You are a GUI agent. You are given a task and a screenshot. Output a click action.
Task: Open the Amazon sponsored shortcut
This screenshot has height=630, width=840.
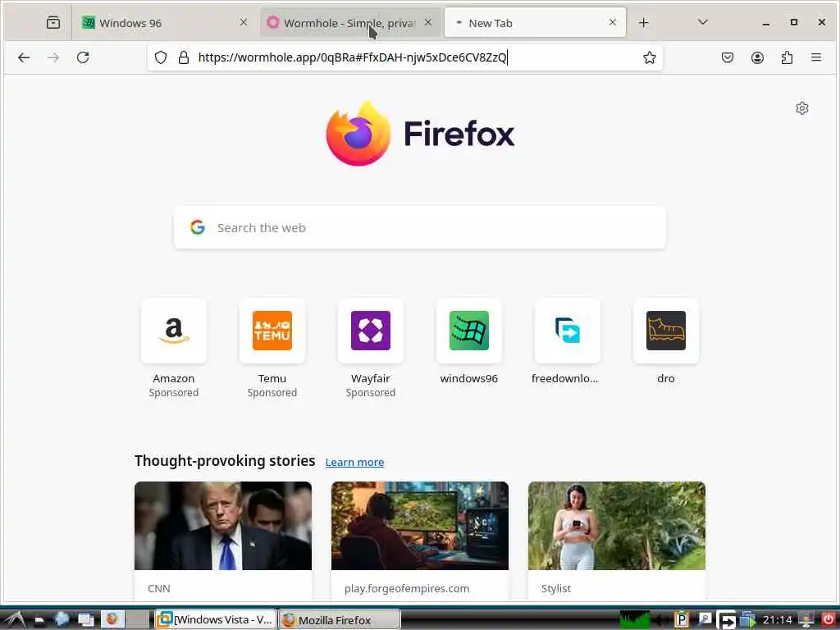(174, 348)
